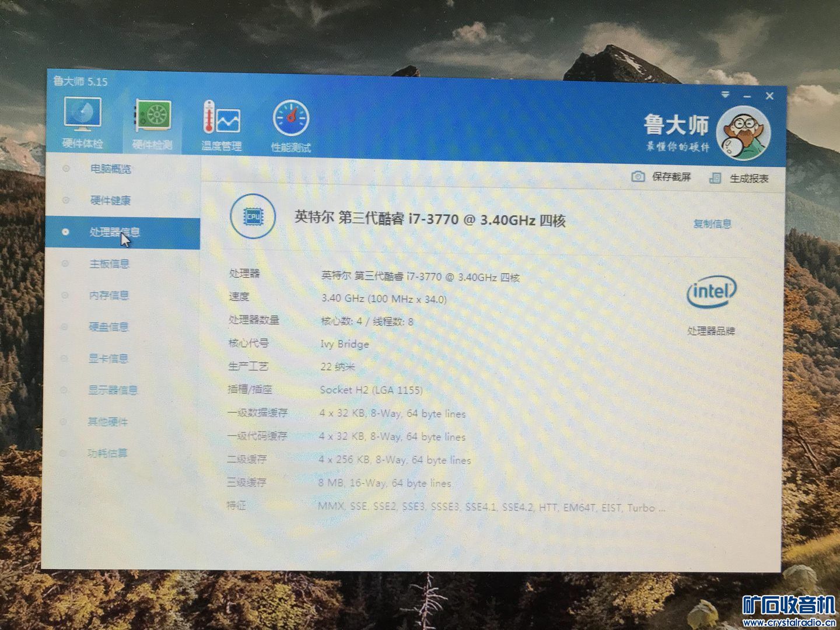The width and height of the screenshot is (840, 630).
Task: Click the 生成报表 button label
Action: pyautogui.click(x=749, y=178)
